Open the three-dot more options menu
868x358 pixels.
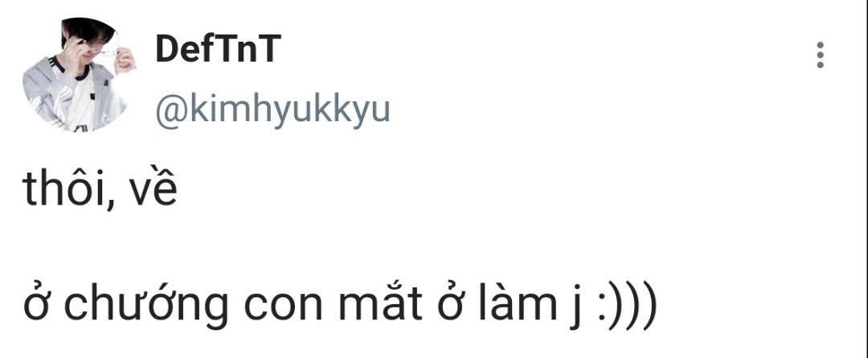(820, 55)
